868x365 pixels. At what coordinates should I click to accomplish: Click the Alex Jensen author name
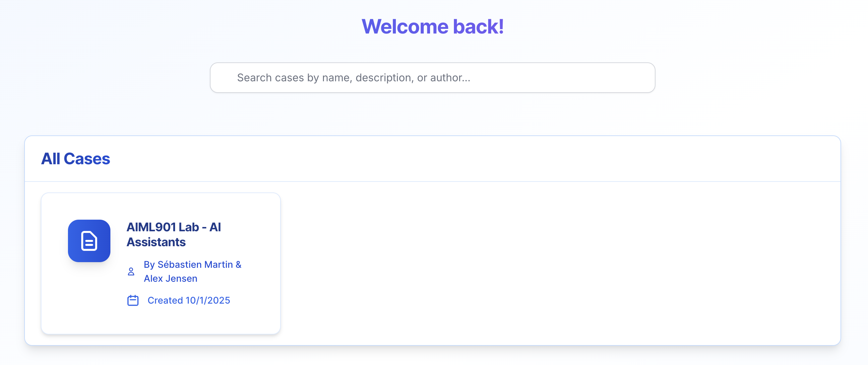pos(170,279)
